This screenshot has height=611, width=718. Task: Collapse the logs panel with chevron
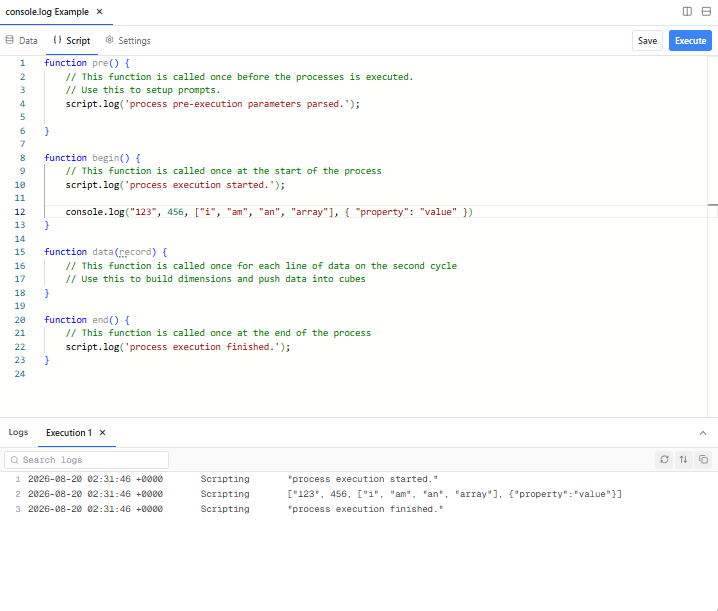703,433
